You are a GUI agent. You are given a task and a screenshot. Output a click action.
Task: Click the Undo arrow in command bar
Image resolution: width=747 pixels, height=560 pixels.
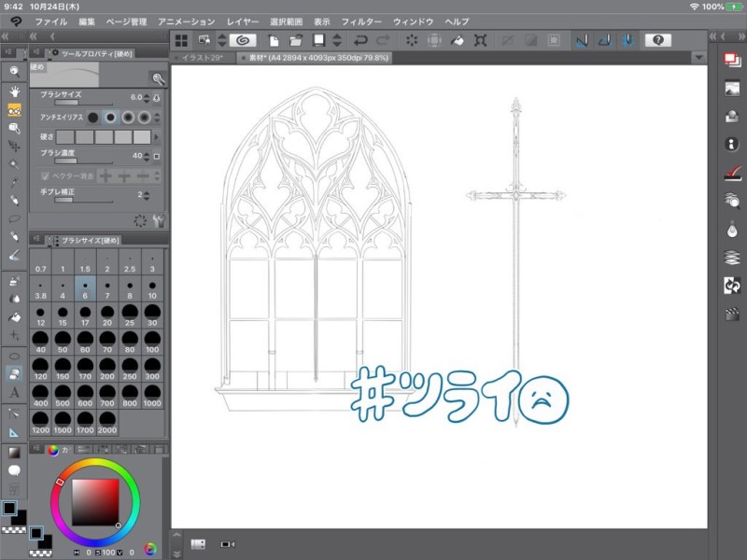coord(360,40)
